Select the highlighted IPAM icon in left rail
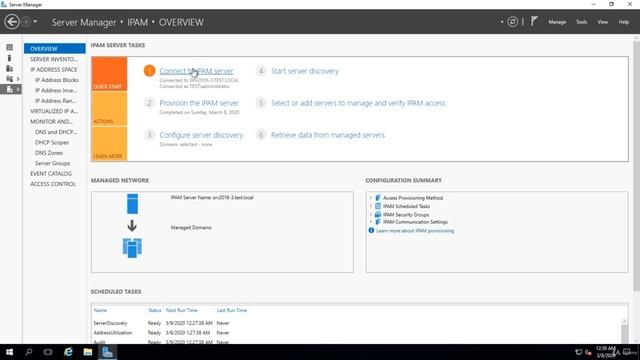Image resolution: width=640 pixels, height=360 pixels. (x=9, y=89)
